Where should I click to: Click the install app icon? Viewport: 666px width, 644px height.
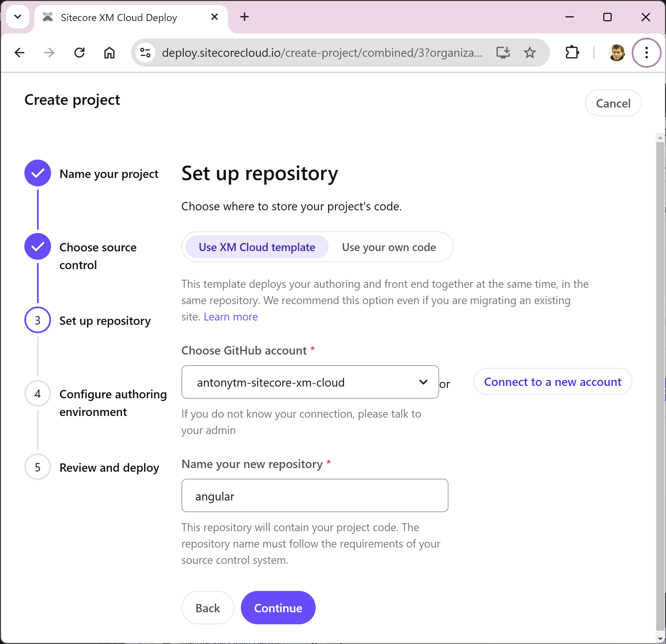click(503, 53)
